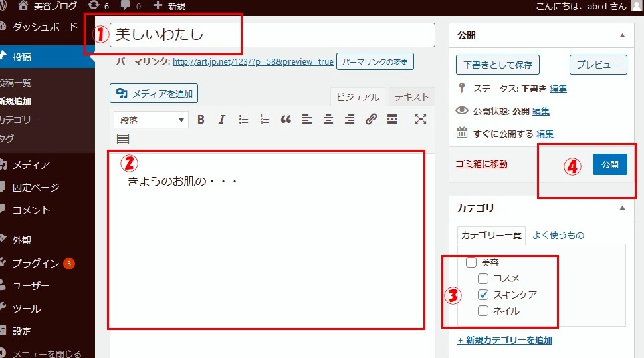Toggle the extra toolbar row icon
This screenshot has width=644, height=358.
click(123, 139)
